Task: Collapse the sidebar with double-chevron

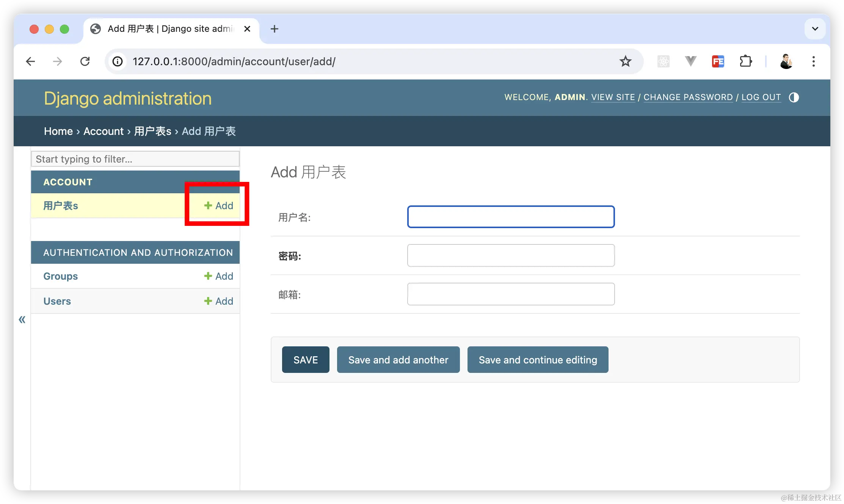Action: 22,319
